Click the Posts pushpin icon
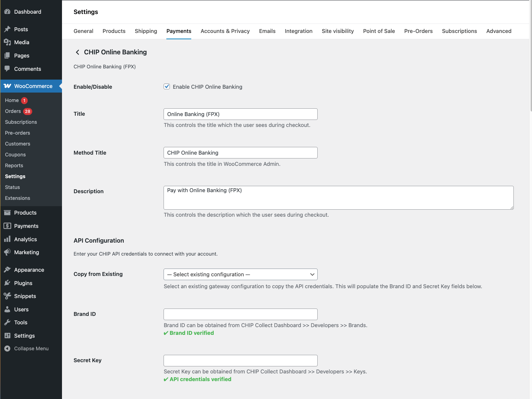 (7, 29)
